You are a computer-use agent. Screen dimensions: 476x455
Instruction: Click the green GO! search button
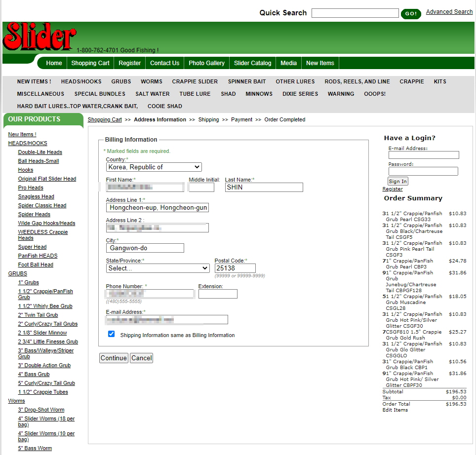coord(411,14)
